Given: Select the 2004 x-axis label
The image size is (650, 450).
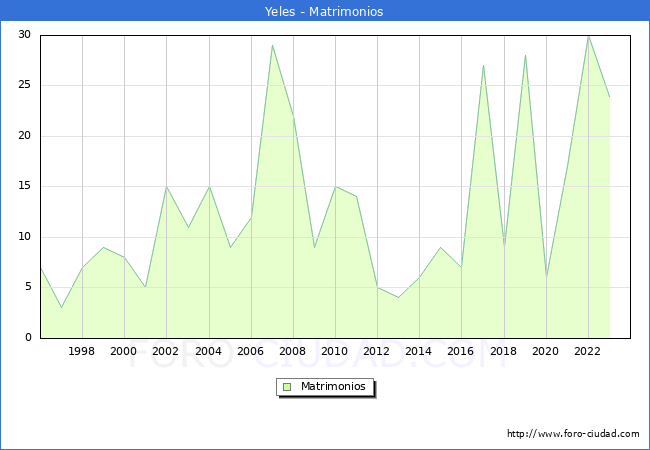Looking at the screenshot, I should (209, 351).
